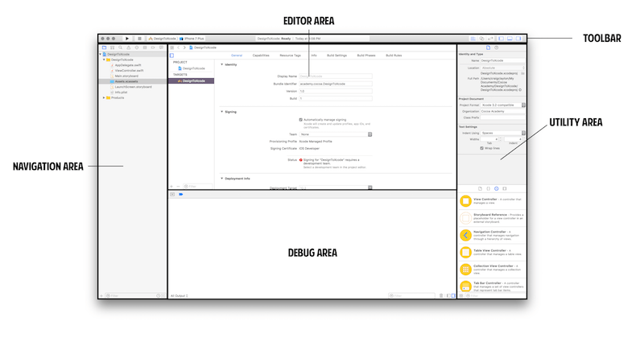Click the Stop button in toolbar
The image size is (644, 346).
pyautogui.click(x=139, y=39)
